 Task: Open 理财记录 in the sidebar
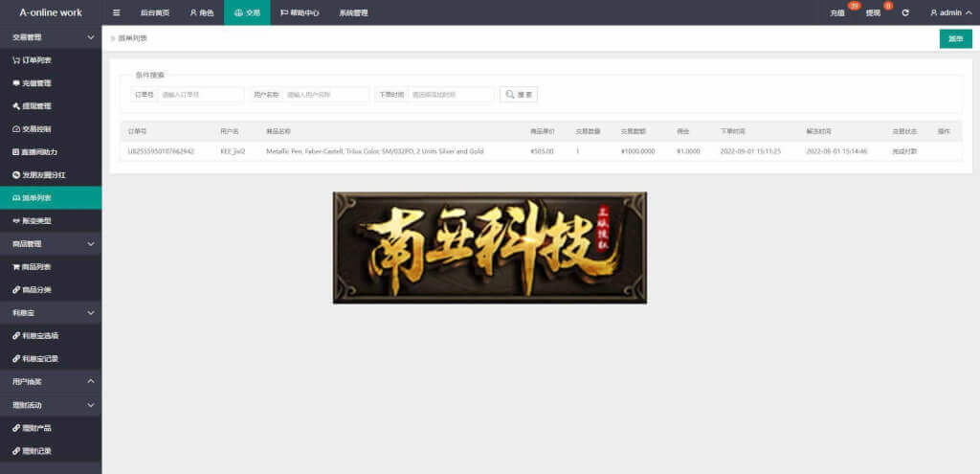click(x=51, y=451)
